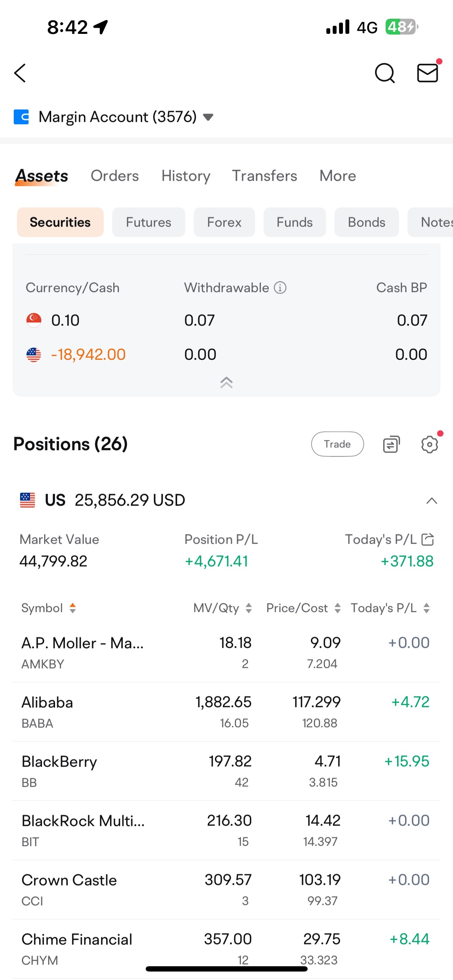Collapse the US positions section
The image size is (453, 980).
click(x=432, y=501)
